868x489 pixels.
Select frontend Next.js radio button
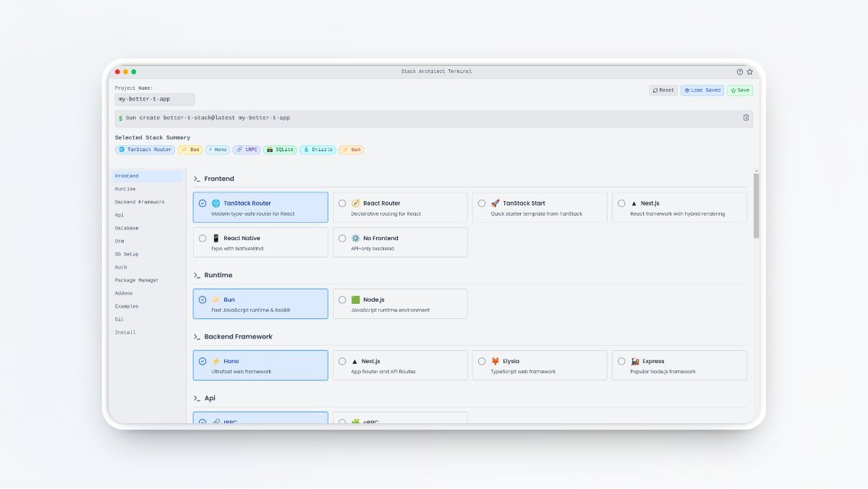(x=621, y=203)
